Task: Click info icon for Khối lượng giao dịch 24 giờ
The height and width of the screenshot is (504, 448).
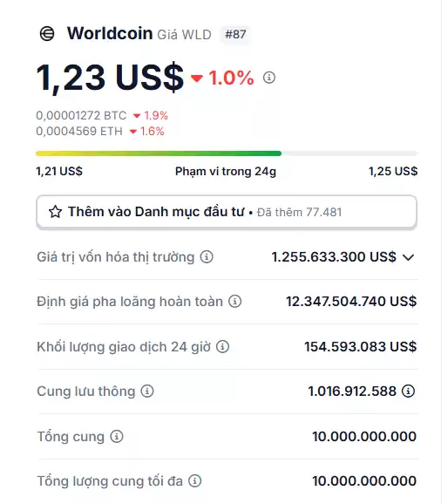Action: tap(223, 346)
